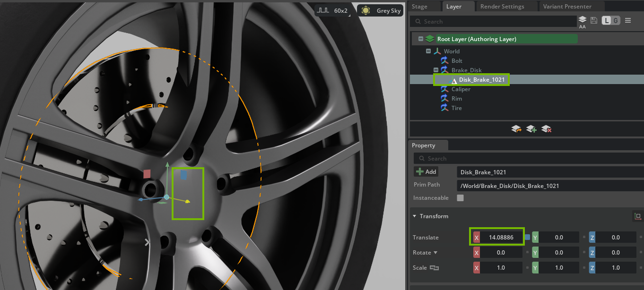644x290 pixels.
Task: Expand the viewport side chevron arrow
Action: pyautogui.click(x=147, y=242)
